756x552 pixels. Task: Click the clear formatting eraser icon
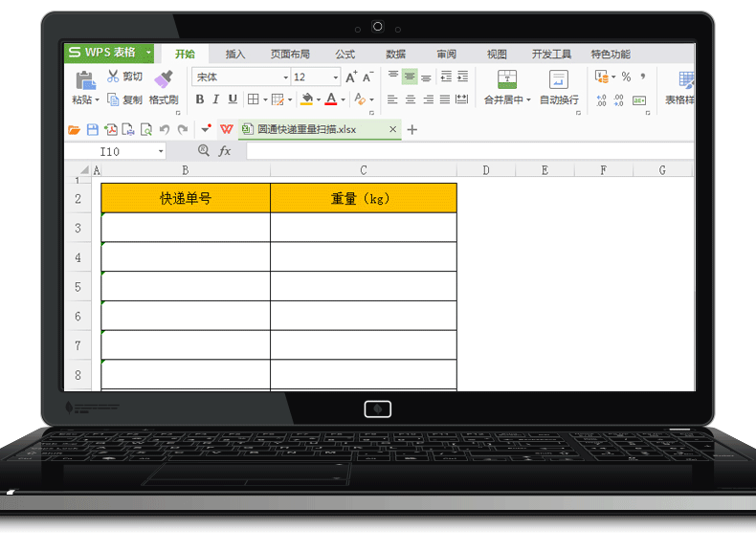pos(360,99)
